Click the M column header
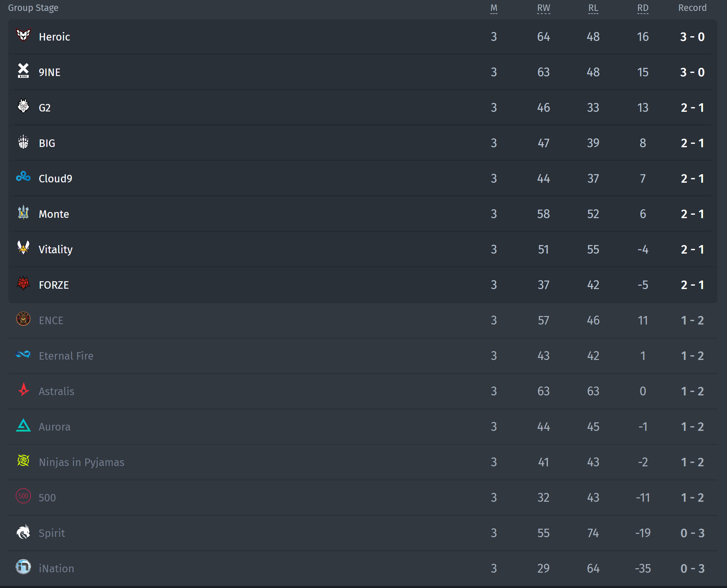The image size is (727, 588). pos(494,8)
